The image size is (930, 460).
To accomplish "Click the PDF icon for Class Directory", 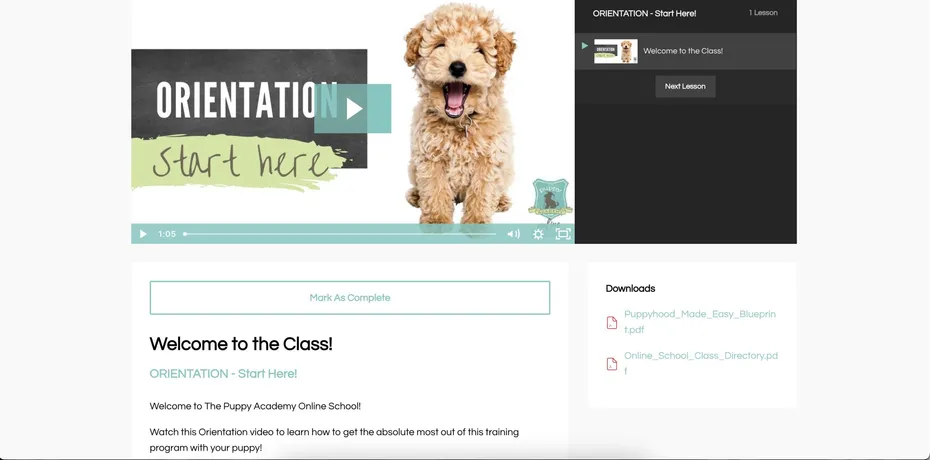I will pyautogui.click(x=611, y=364).
